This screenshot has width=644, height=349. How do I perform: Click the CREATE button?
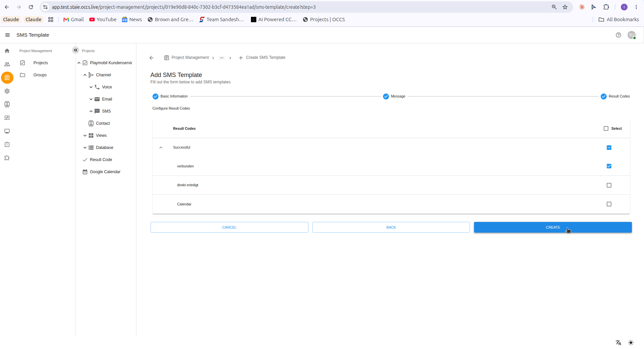tap(553, 227)
